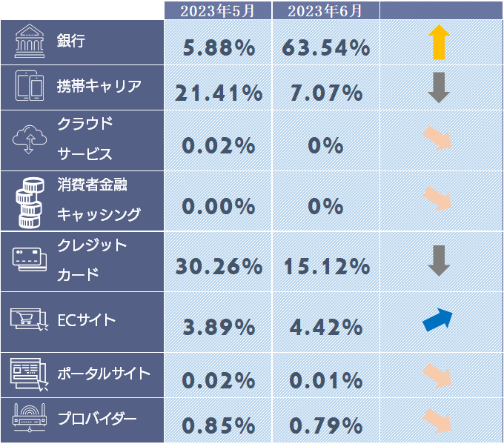Click the portal site browser icon
Viewport: 504px width, 444px height.
pos(30,373)
